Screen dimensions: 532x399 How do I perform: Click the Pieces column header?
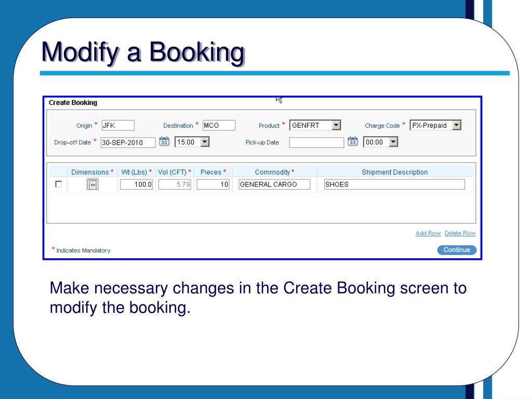pos(213,172)
